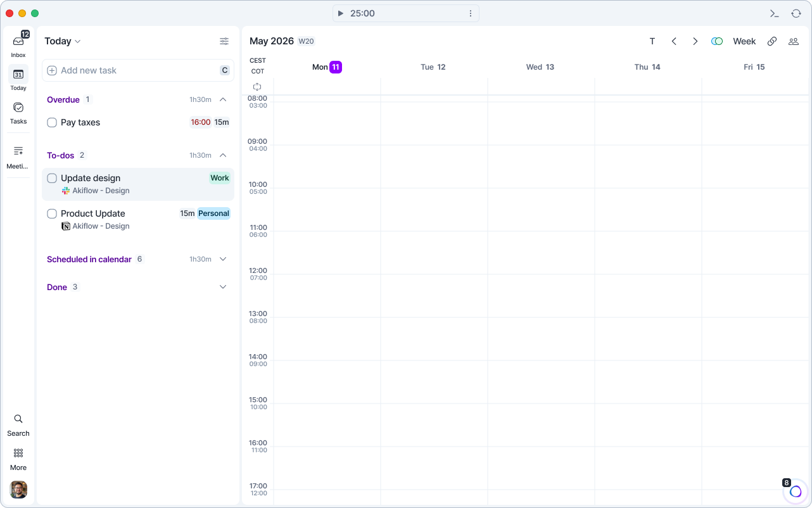812x508 pixels.
Task: Click the CEST timezone label
Action: click(258, 61)
